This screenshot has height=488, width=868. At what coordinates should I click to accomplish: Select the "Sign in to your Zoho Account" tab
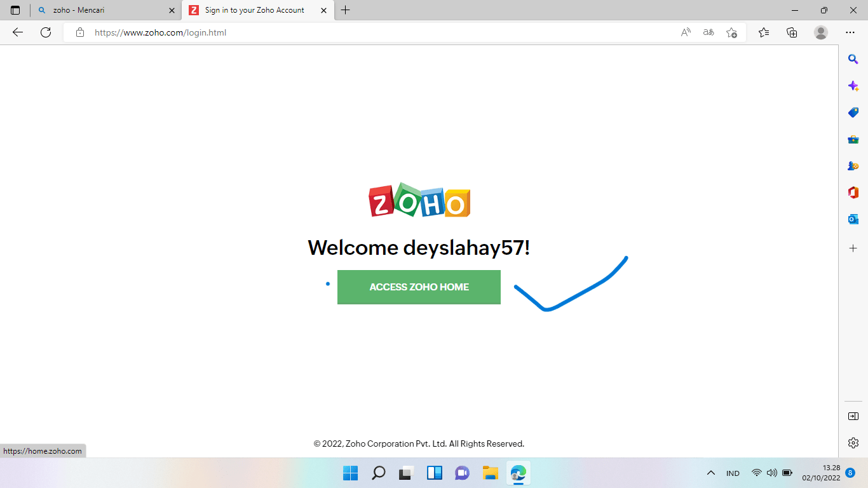click(257, 10)
